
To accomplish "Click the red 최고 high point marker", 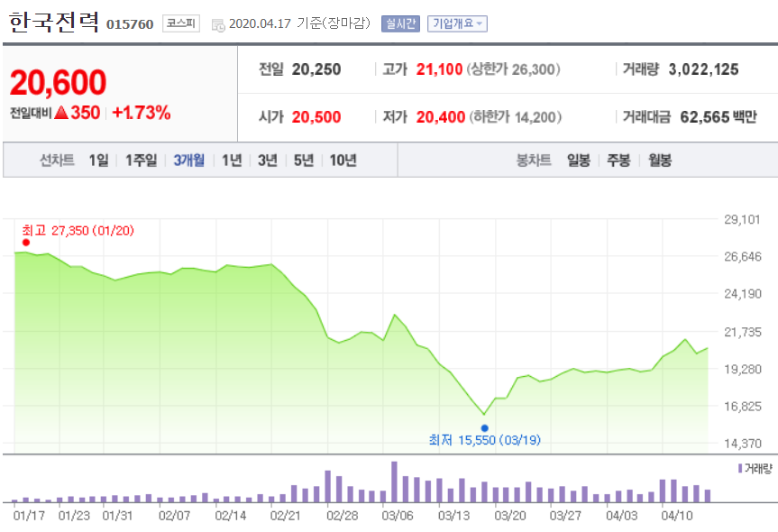I will pos(26,243).
